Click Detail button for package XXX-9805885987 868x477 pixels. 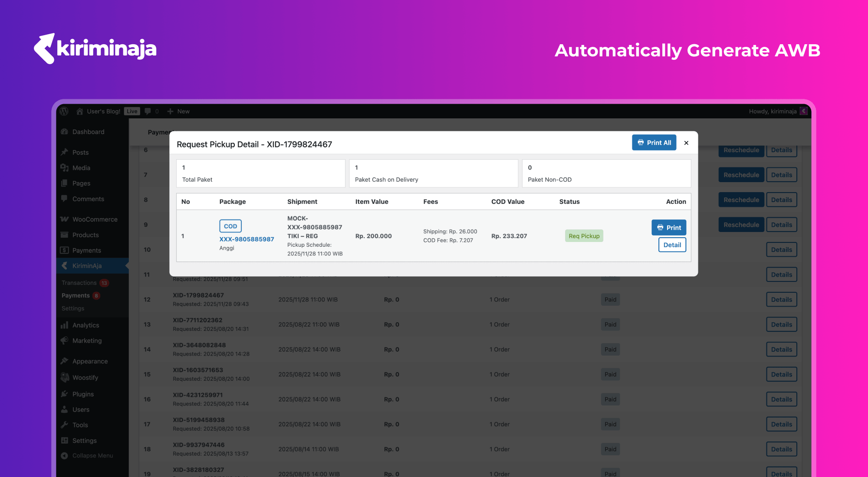point(672,245)
